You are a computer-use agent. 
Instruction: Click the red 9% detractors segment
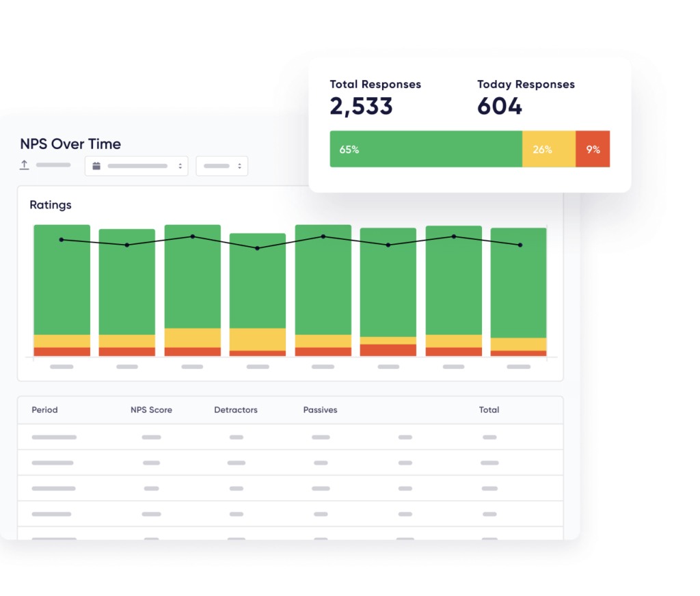593,149
